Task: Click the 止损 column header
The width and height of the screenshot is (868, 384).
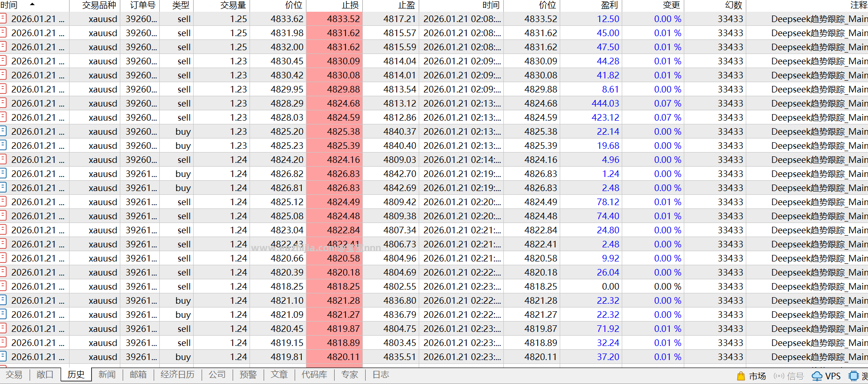Action: [334, 5]
